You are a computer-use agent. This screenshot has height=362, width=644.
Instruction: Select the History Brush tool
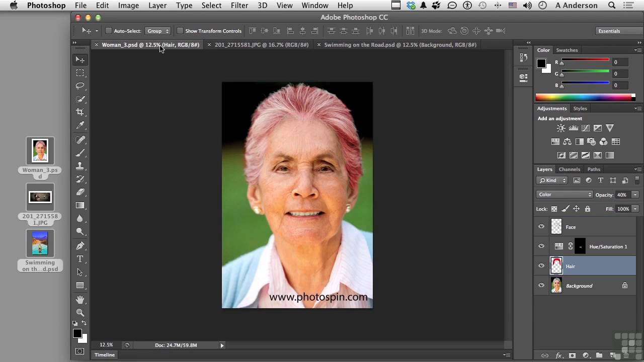tap(80, 179)
